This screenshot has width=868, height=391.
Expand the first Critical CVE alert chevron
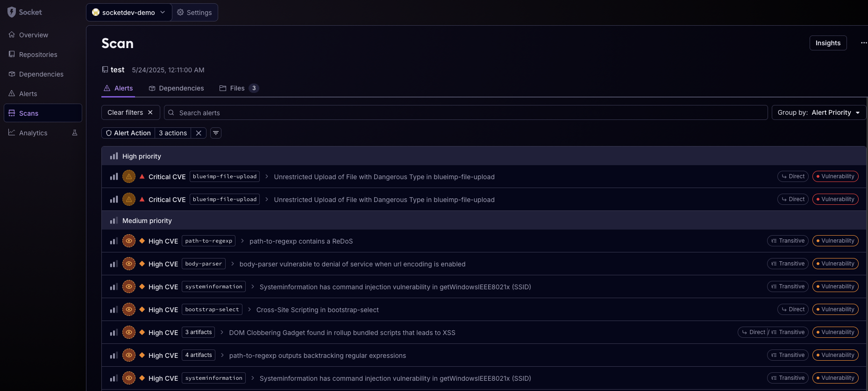(x=267, y=176)
